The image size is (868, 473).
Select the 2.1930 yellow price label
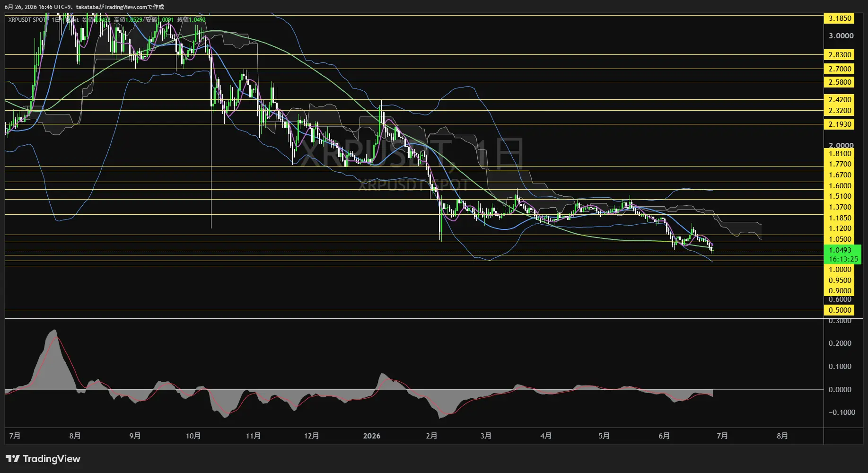click(840, 124)
